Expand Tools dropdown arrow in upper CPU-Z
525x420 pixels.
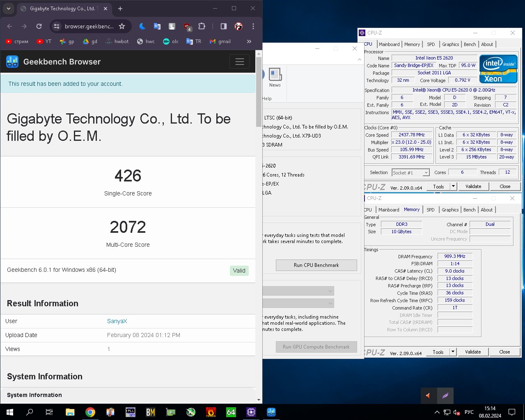(x=453, y=186)
